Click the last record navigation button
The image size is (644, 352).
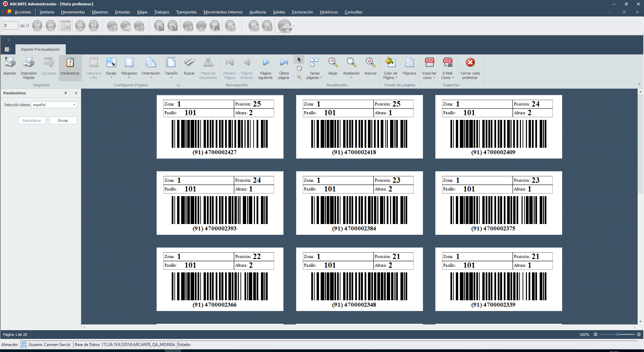click(x=94, y=26)
